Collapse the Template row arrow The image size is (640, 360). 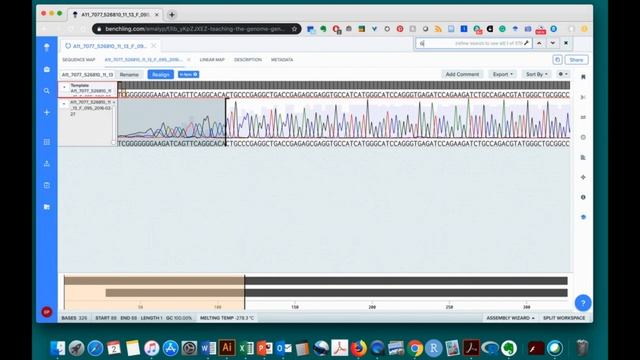coord(64,87)
